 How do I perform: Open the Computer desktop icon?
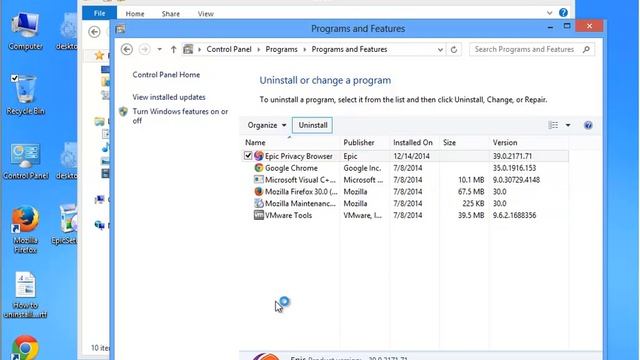pyautogui.click(x=25, y=31)
